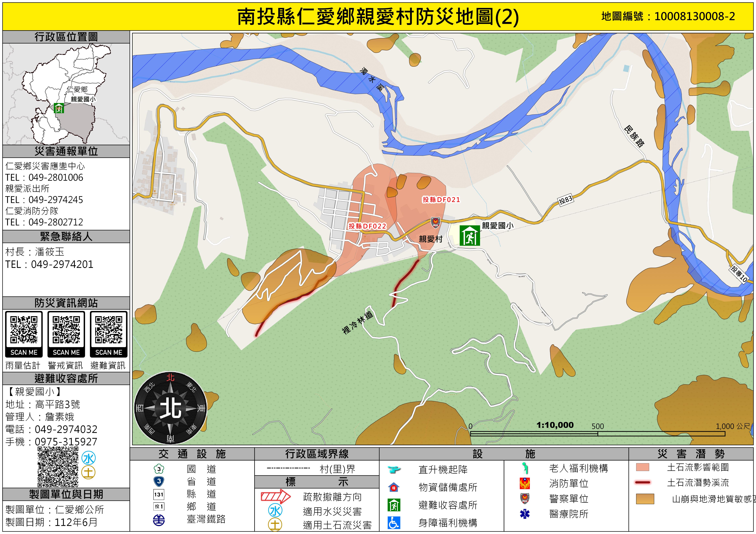The width and height of the screenshot is (756, 534).
Task: Click the alert information QR code
Action: [66, 330]
